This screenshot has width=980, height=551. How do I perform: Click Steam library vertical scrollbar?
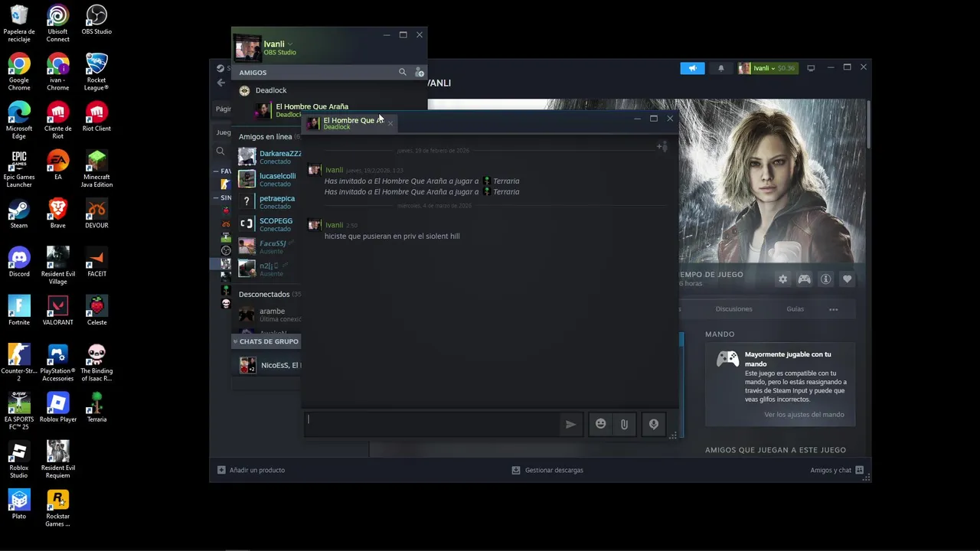[x=868, y=126]
